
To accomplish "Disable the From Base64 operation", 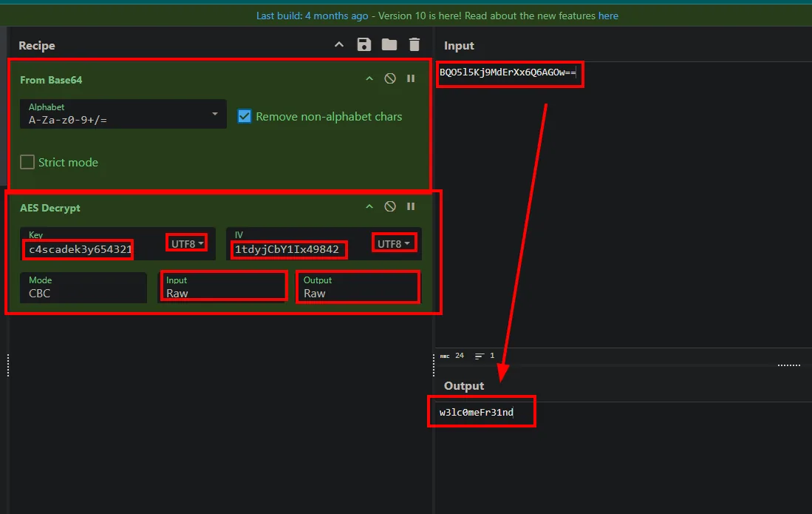I will (x=390, y=78).
